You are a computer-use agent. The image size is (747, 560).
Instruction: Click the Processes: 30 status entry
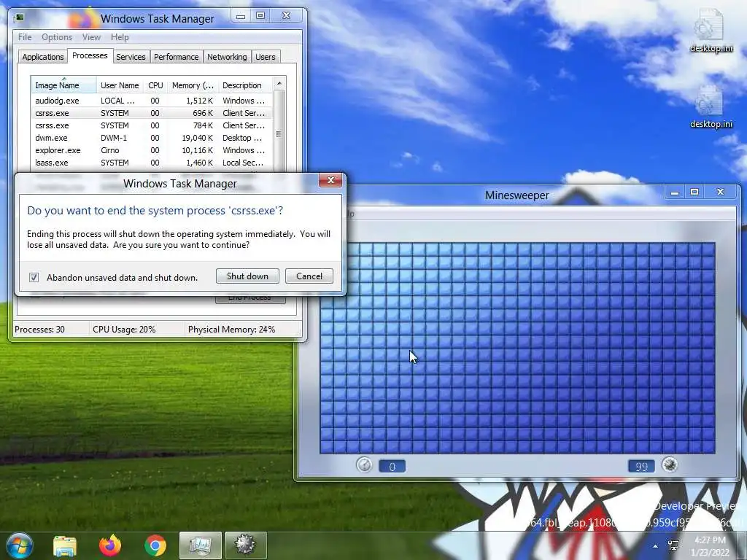tap(39, 329)
